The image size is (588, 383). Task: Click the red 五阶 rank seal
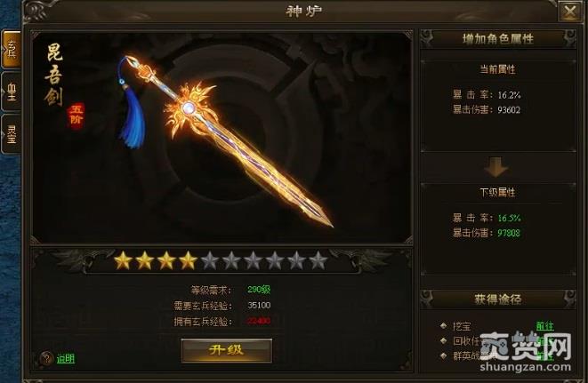pos(77,116)
